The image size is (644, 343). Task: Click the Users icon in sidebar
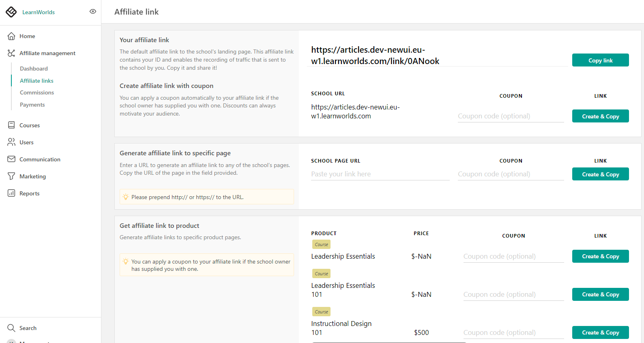pos(11,142)
